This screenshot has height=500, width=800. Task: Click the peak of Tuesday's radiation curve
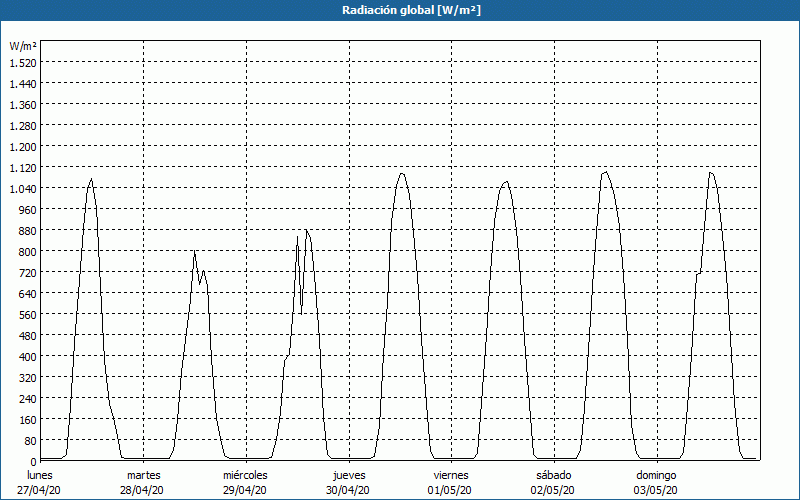(x=195, y=251)
